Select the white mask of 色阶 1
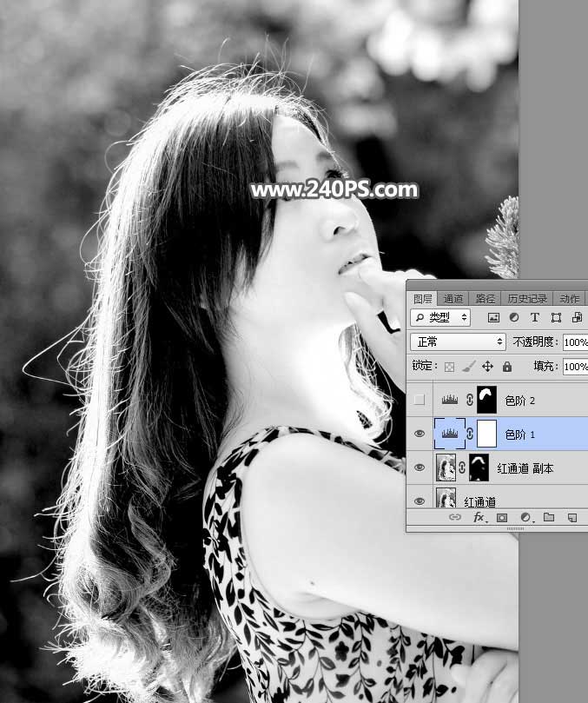 486,434
